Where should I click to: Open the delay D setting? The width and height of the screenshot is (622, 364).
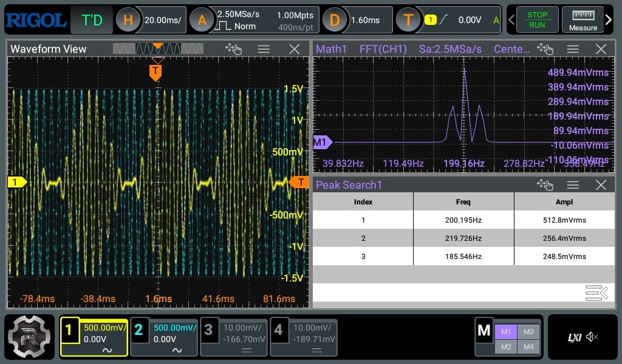(x=335, y=20)
